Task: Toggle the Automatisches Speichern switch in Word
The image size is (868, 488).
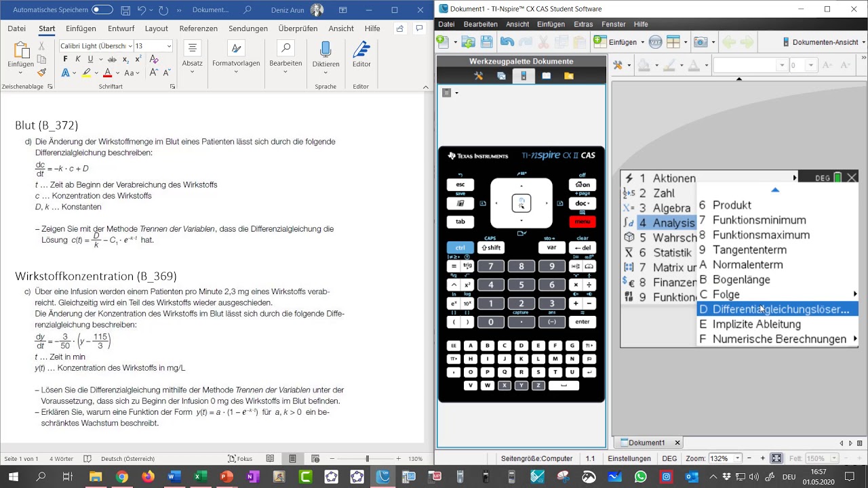Action: pos(102,9)
